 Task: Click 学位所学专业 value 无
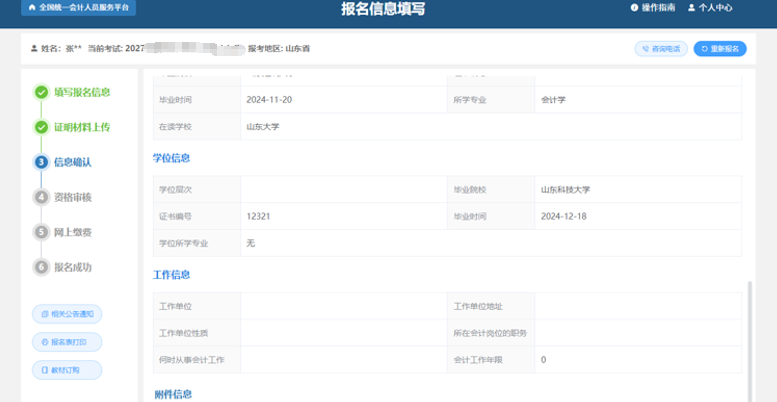click(250, 243)
